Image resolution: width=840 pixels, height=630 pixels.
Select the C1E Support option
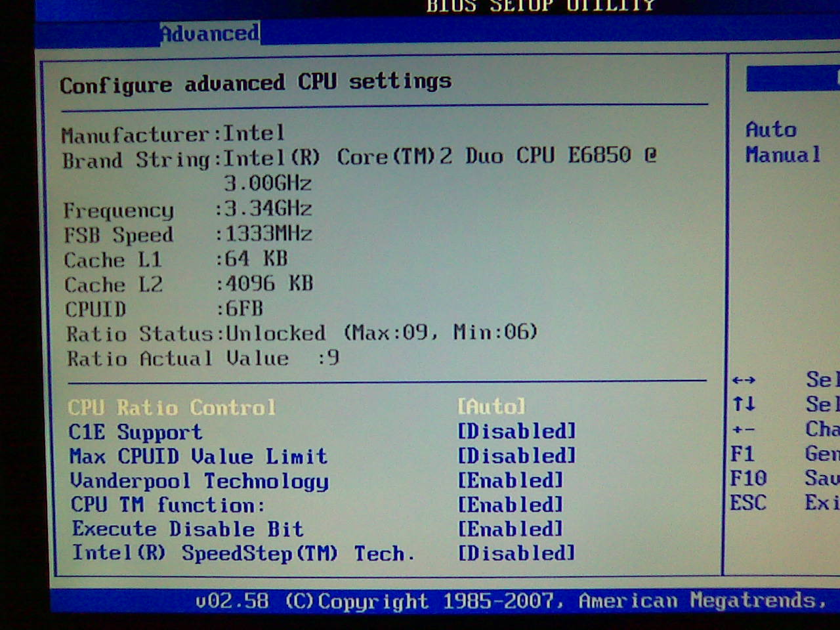[x=136, y=432]
